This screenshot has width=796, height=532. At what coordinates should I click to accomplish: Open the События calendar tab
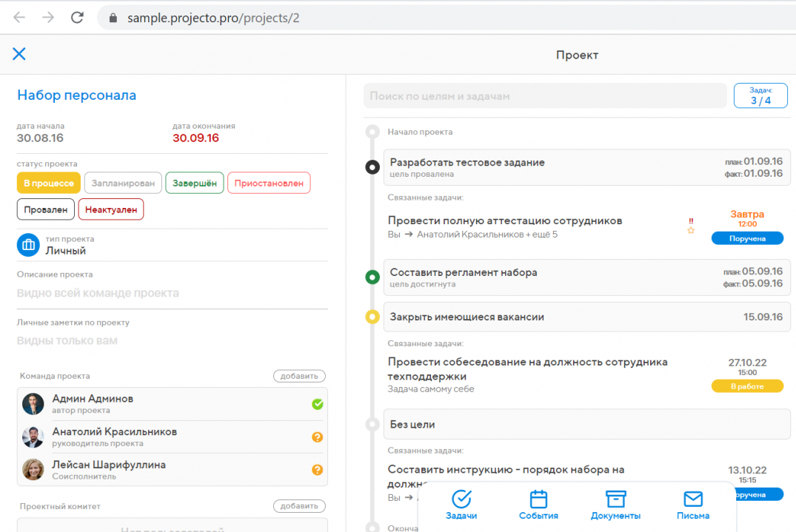538,505
